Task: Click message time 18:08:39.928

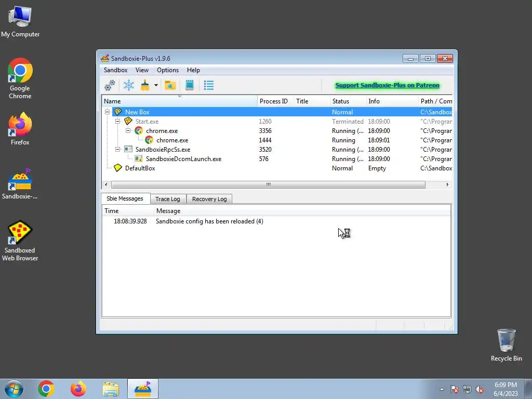Action: point(130,221)
